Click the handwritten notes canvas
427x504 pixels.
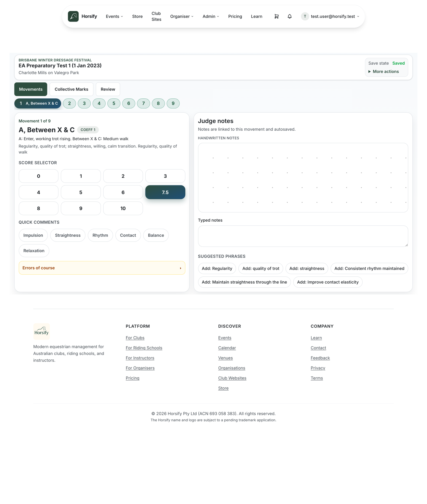click(303, 178)
